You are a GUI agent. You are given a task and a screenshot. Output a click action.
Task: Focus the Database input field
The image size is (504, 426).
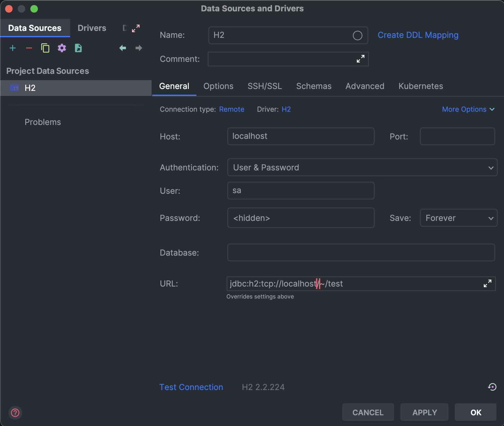[x=361, y=252]
